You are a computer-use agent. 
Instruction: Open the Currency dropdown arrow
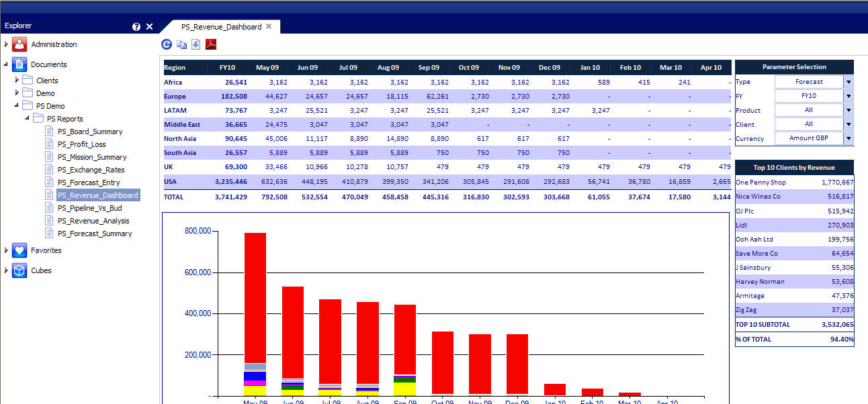[849, 138]
